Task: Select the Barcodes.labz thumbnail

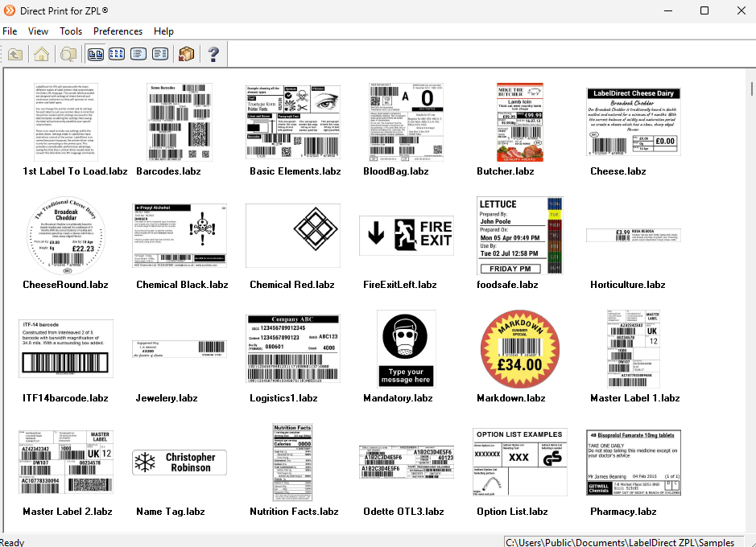Action: click(180, 121)
